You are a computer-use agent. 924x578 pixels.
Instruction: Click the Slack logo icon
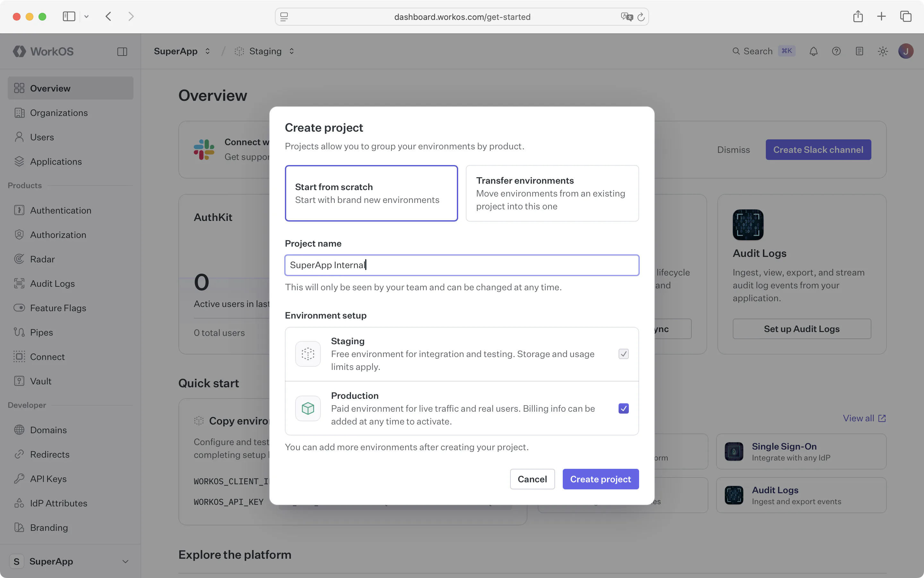tap(204, 149)
